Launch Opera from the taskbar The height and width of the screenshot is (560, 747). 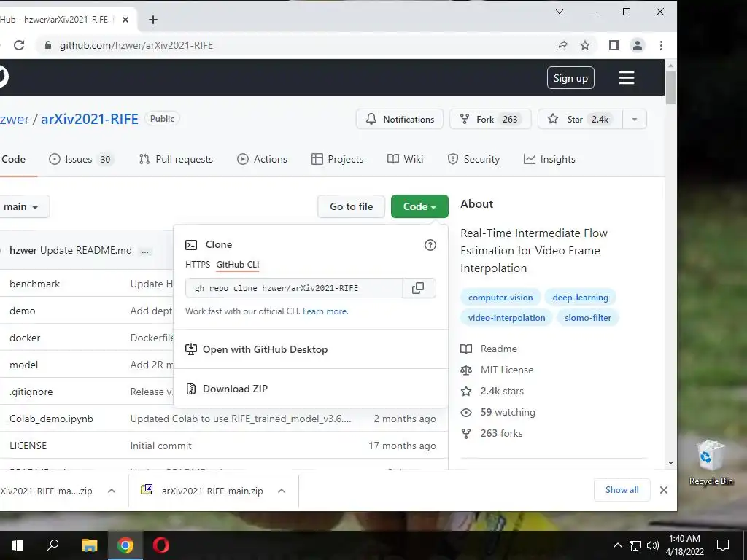[x=161, y=545]
